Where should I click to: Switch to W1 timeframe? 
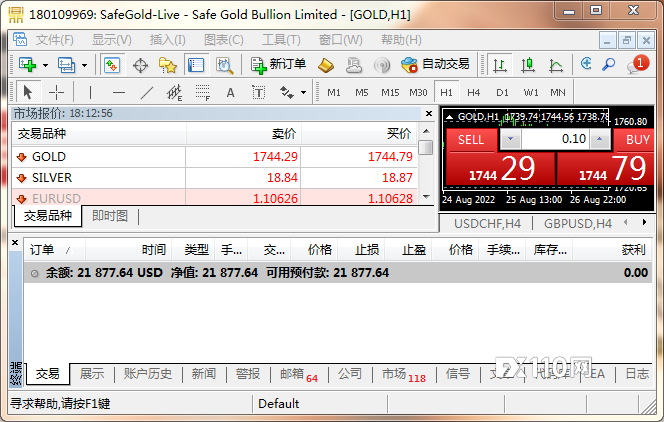click(531, 92)
